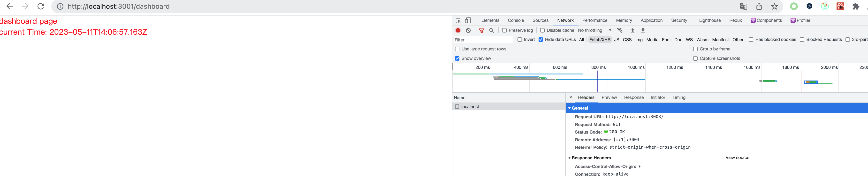
Task: Search network requests
Action: [492, 30]
